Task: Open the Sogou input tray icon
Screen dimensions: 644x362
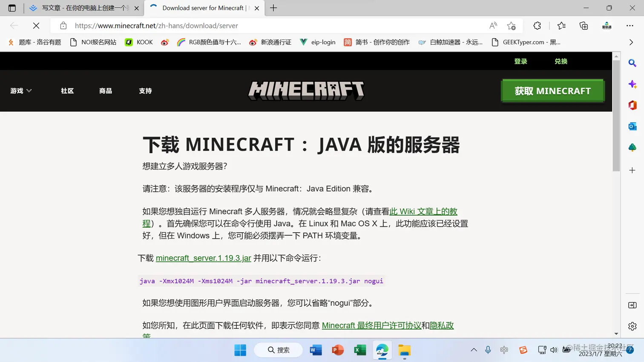Action: click(x=523, y=350)
